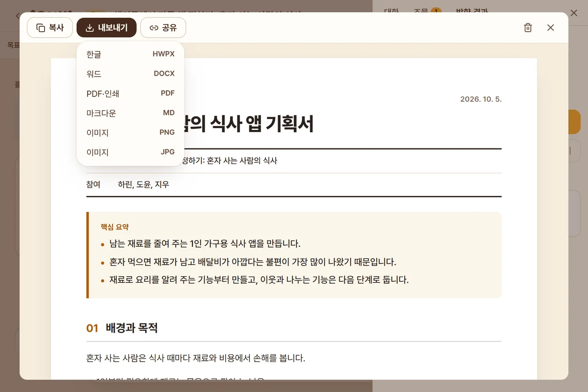Export as 마크다운 MD file

130,113
